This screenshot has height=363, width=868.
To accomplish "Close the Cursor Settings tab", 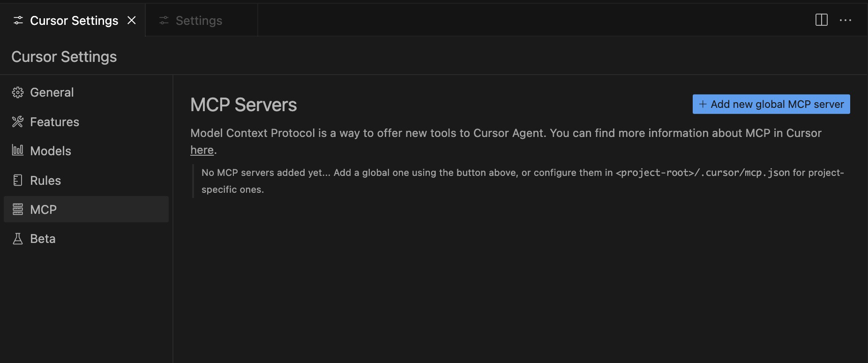I will pos(132,21).
